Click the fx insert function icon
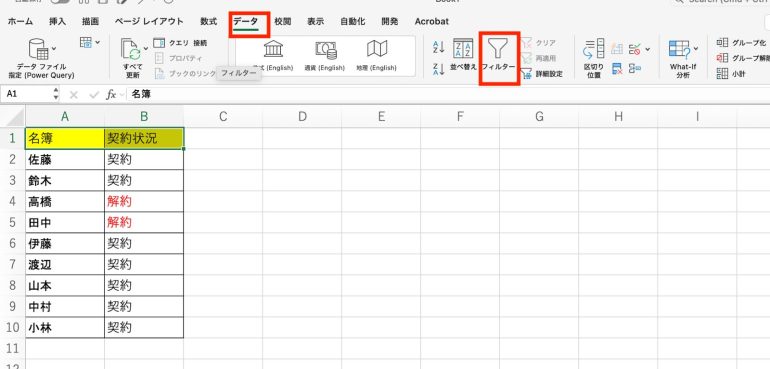The width and height of the screenshot is (770, 369). (x=111, y=95)
